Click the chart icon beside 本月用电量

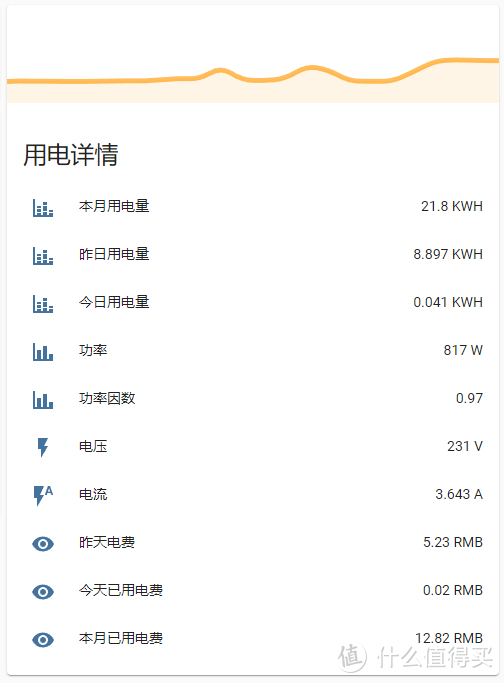pos(43,208)
